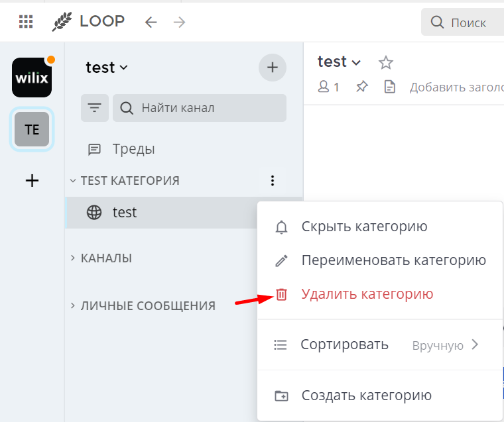The width and height of the screenshot is (504, 422).
Task: Choose Скрыть категорию menu item
Action: [x=380, y=227]
